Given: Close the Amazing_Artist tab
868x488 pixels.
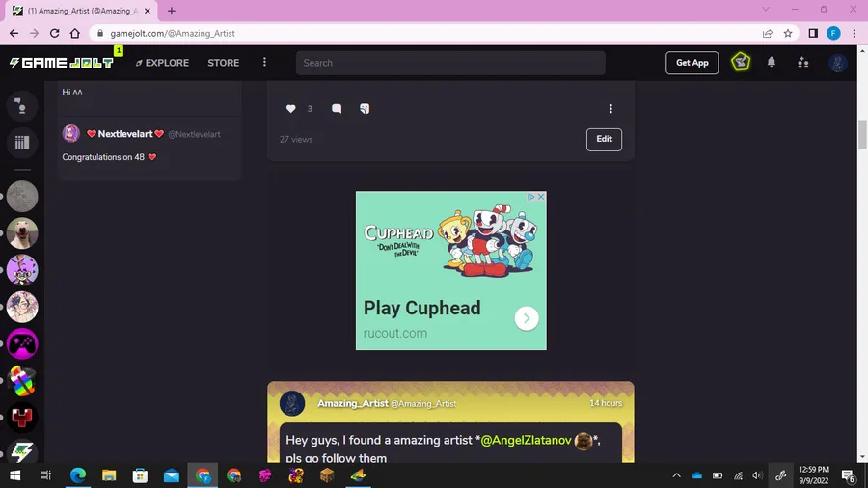Looking at the screenshot, I should click(x=148, y=11).
